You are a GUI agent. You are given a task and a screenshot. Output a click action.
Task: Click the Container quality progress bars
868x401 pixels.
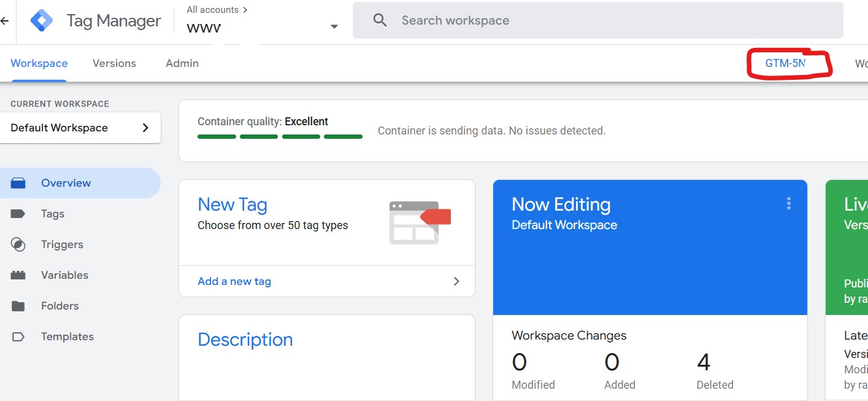(280, 136)
